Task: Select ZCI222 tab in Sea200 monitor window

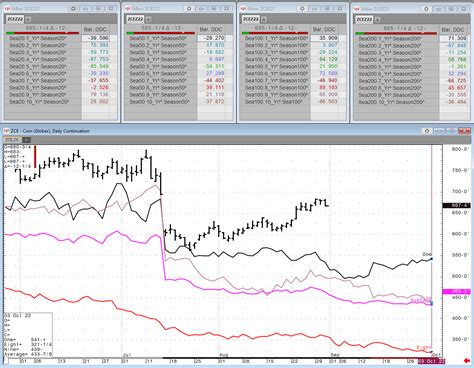Action: (x=364, y=19)
